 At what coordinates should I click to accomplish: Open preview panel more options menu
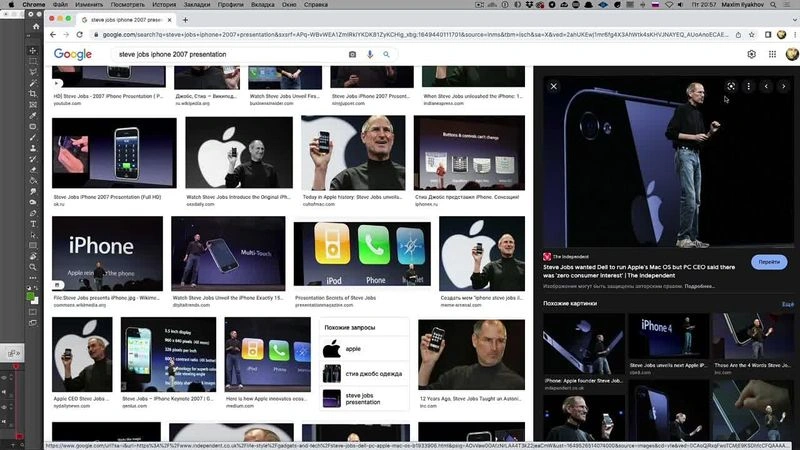coord(748,86)
